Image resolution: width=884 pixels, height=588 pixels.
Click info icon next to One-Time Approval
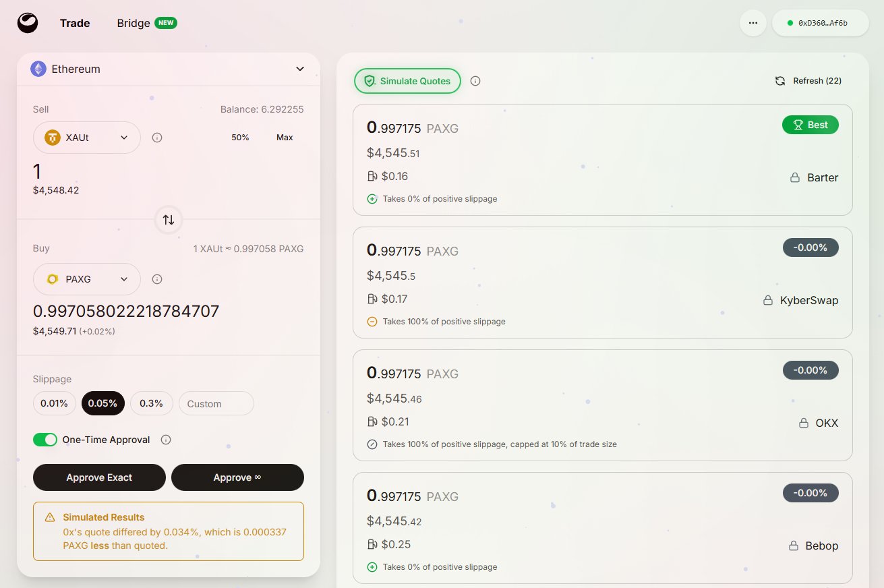(x=166, y=440)
